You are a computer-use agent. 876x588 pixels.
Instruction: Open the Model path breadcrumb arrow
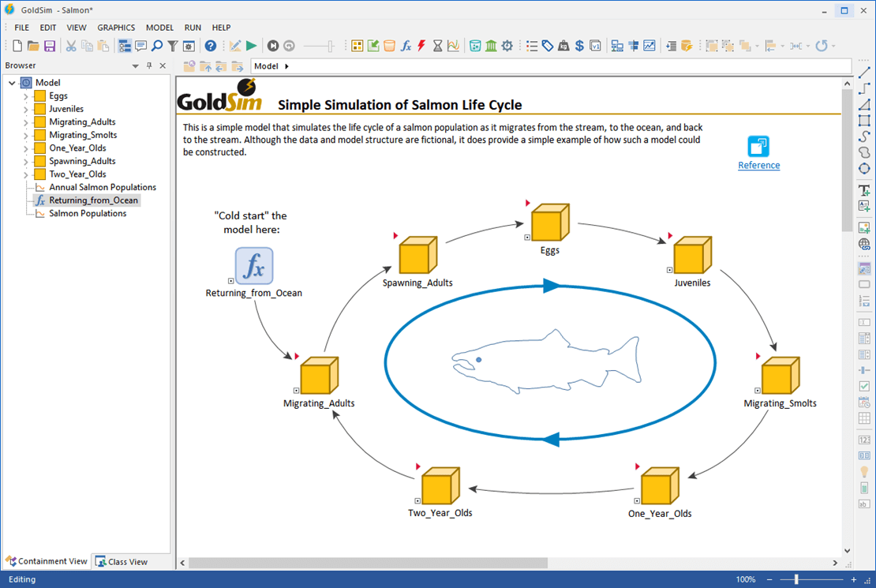(x=286, y=66)
